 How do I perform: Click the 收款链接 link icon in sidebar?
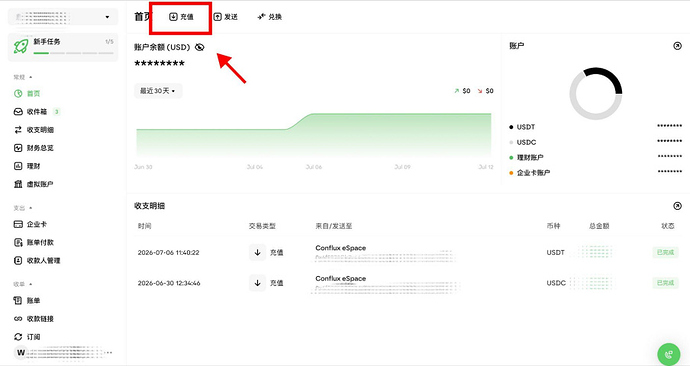18,318
